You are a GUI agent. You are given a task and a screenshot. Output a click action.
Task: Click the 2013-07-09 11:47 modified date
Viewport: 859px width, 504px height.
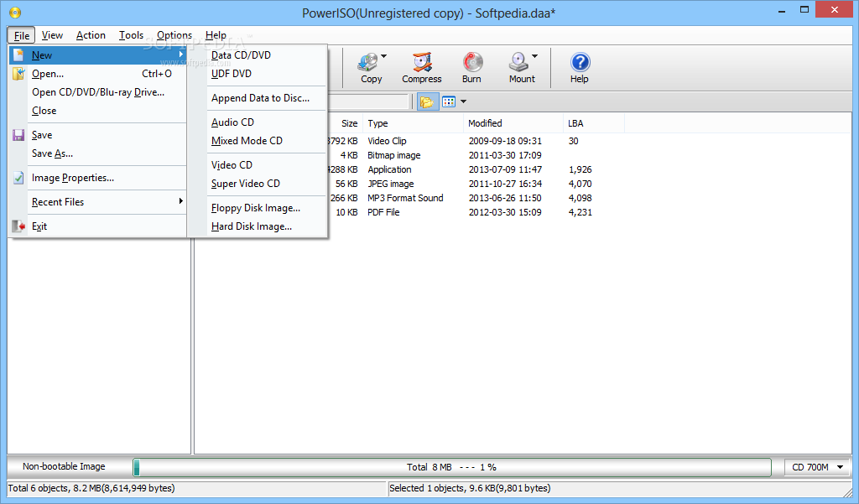coord(505,169)
